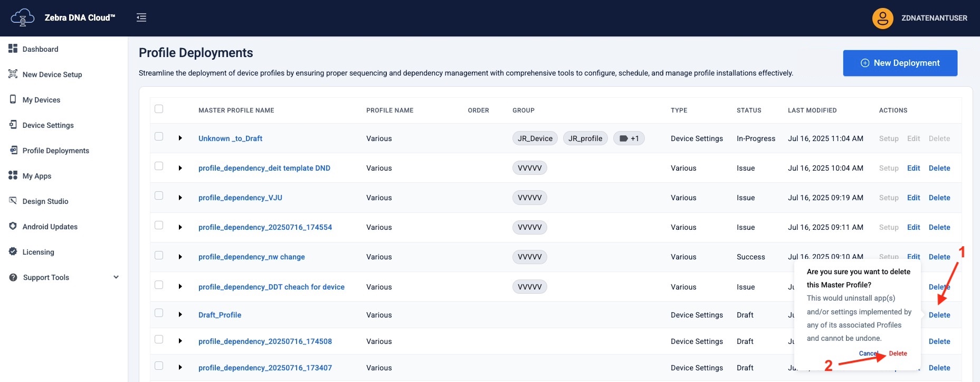Screen dimensions: 980x382
Task: Collapse sidebar with the hamburger menu icon
Action: (141, 17)
